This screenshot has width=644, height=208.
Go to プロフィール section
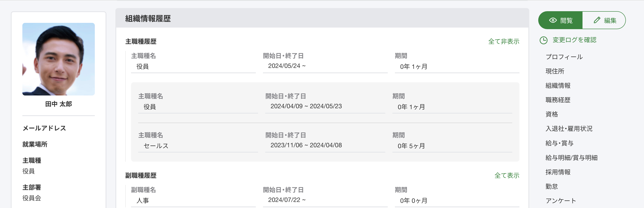[x=564, y=57]
